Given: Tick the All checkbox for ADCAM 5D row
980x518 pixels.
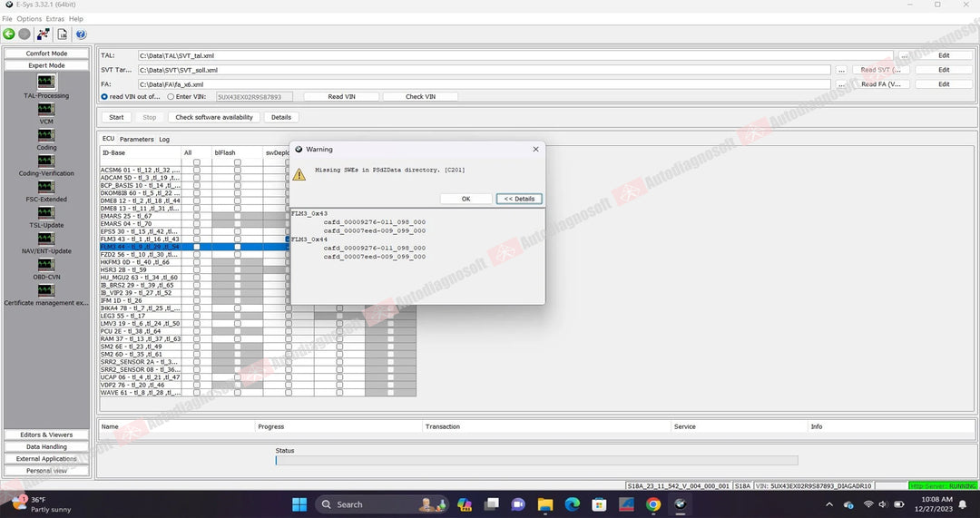Looking at the screenshot, I should (197, 178).
